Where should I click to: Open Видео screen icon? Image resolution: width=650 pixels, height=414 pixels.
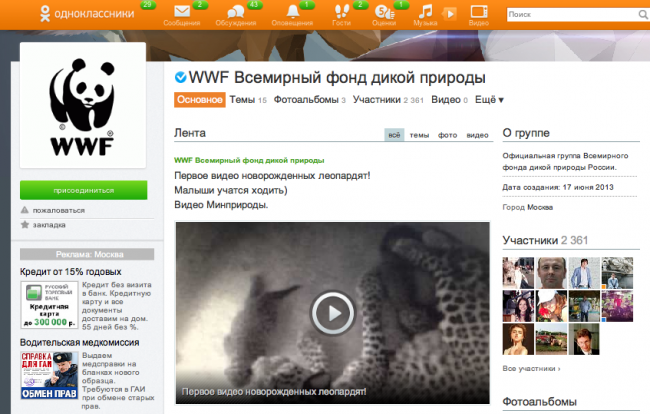click(x=479, y=12)
